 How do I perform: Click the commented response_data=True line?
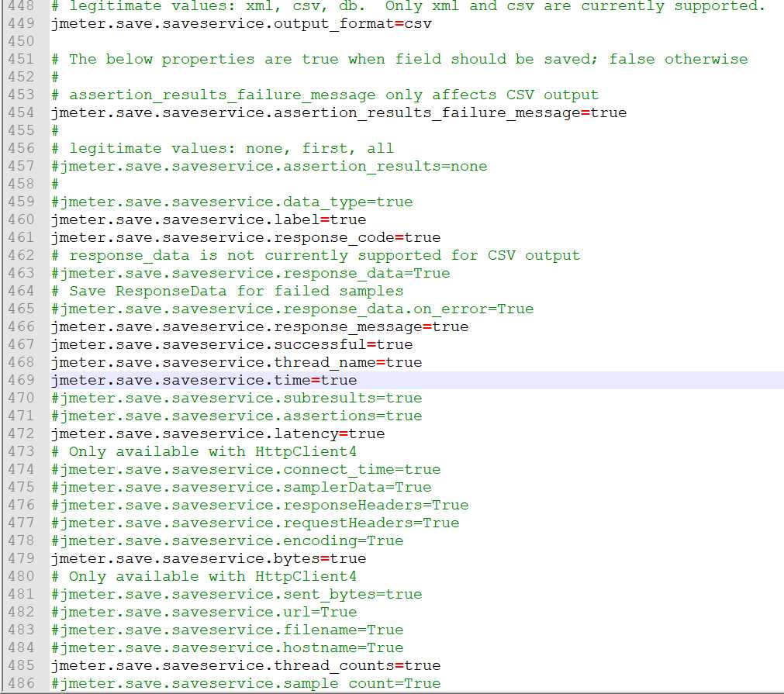(250, 273)
